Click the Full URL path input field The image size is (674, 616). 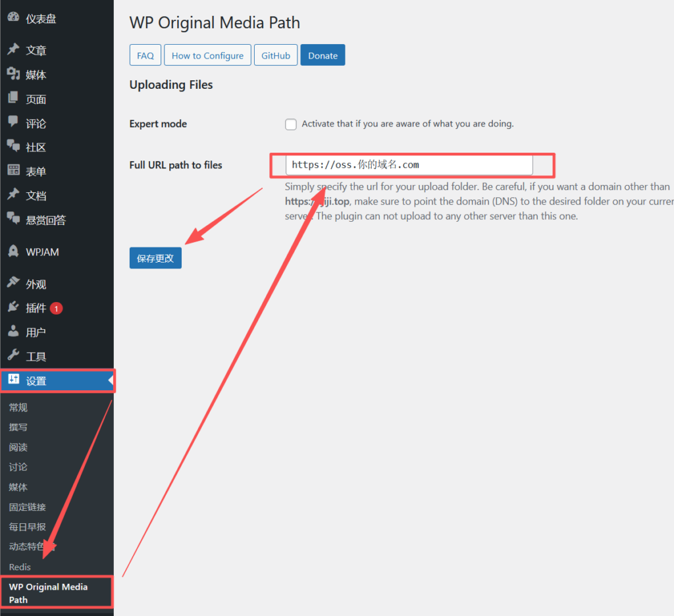(x=409, y=165)
